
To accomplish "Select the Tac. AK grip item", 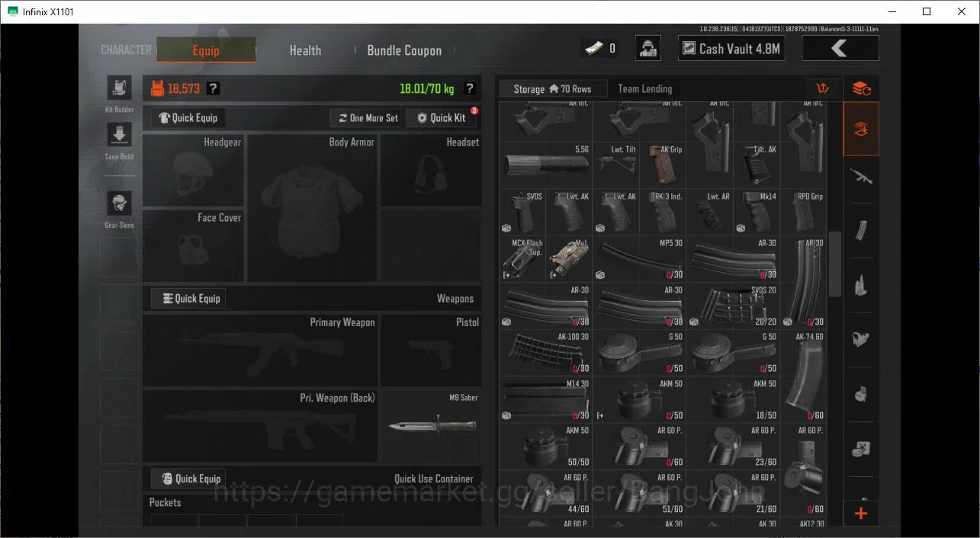I will (x=757, y=165).
